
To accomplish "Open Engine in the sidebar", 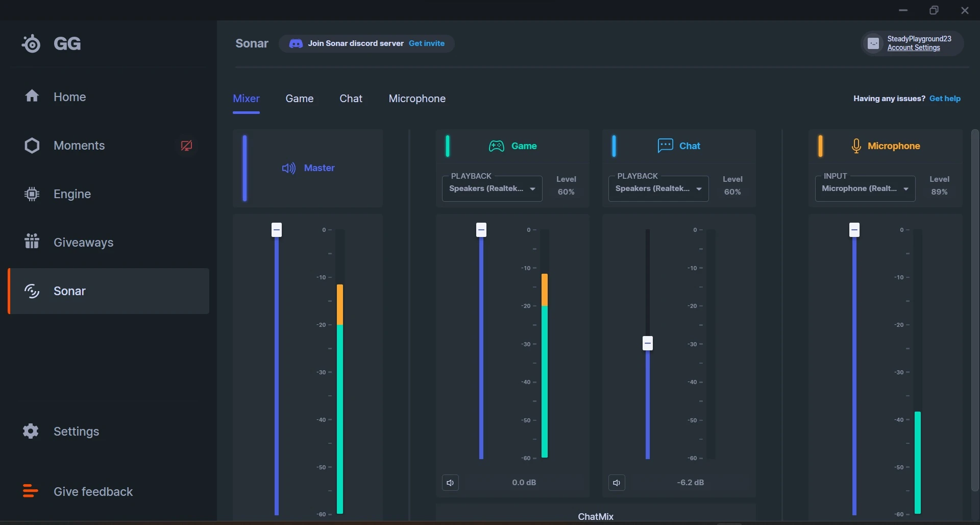I will (x=108, y=194).
